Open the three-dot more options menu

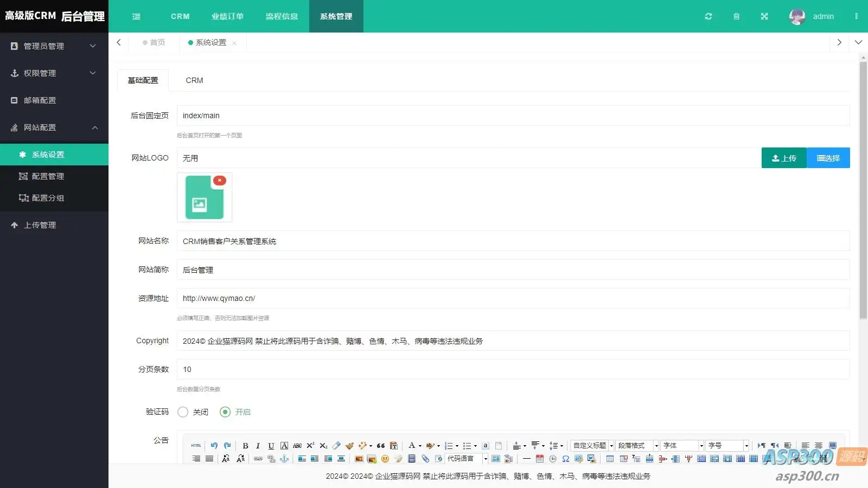coord(856,16)
